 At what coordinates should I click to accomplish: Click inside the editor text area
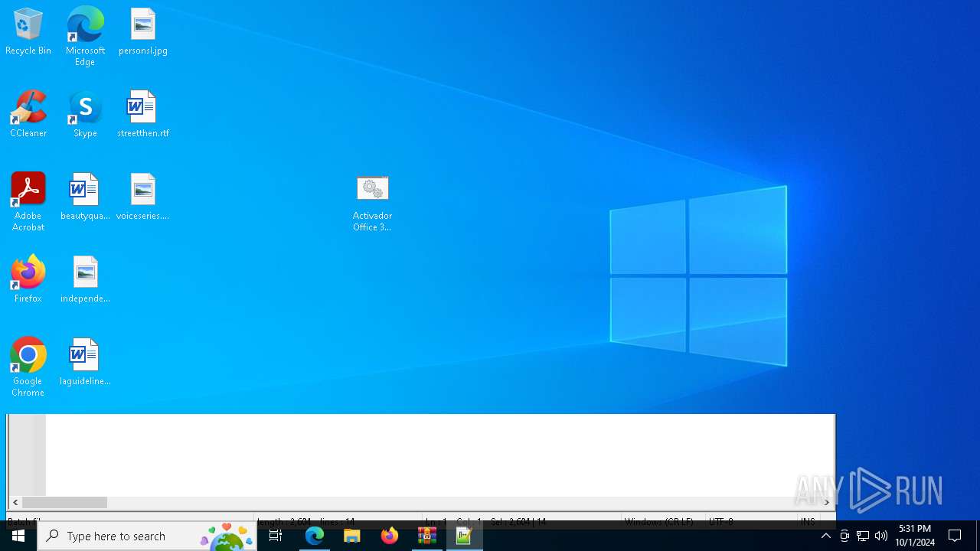(x=439, y=455)
